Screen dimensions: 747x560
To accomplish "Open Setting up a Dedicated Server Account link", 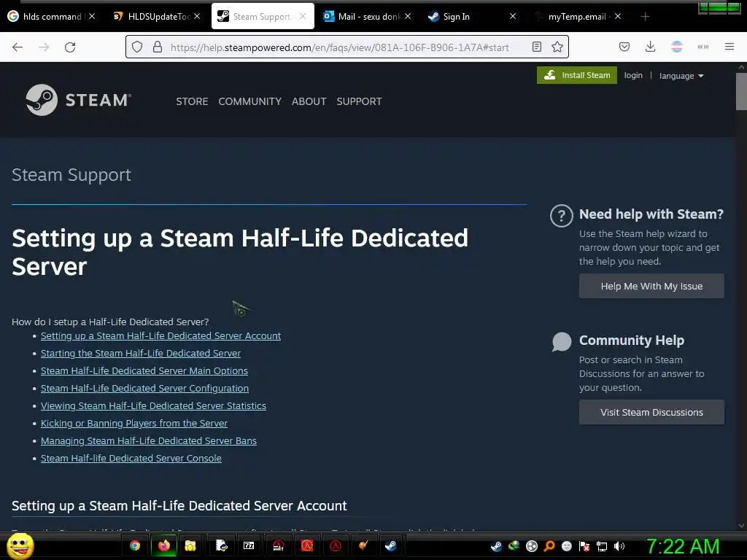I will tap(160, 335).
